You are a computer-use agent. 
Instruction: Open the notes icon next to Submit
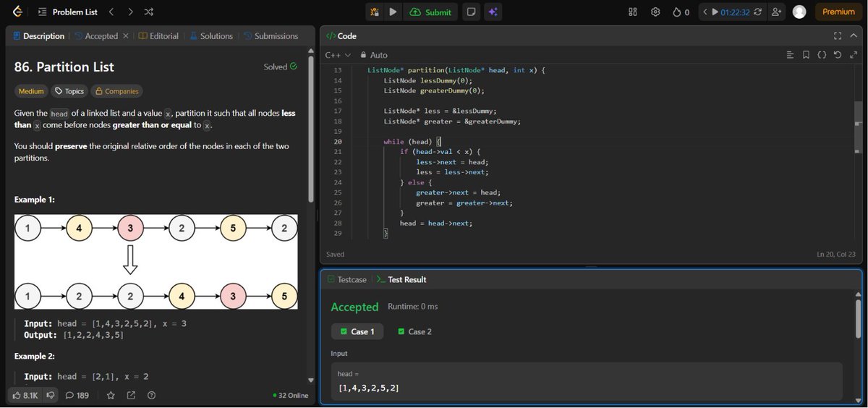click(471, 12)
